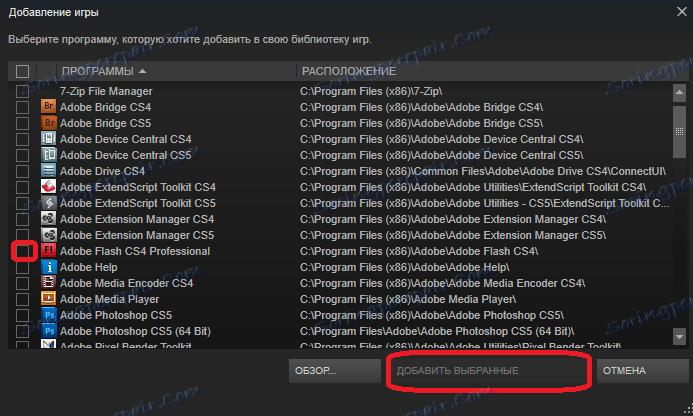Check the Adobe Bridge CS5 checkbox
693x416 pixels.
point(23,123)
